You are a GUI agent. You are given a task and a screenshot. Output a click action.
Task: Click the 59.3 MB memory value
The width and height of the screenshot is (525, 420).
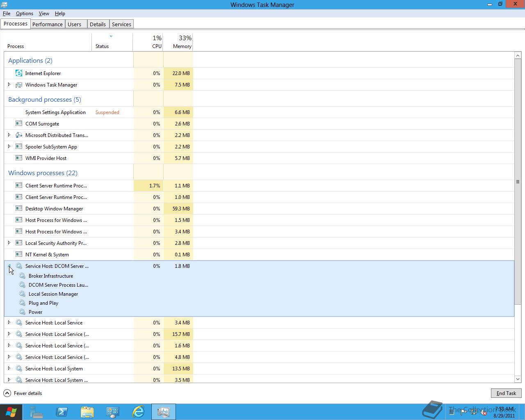click(181, 208)
